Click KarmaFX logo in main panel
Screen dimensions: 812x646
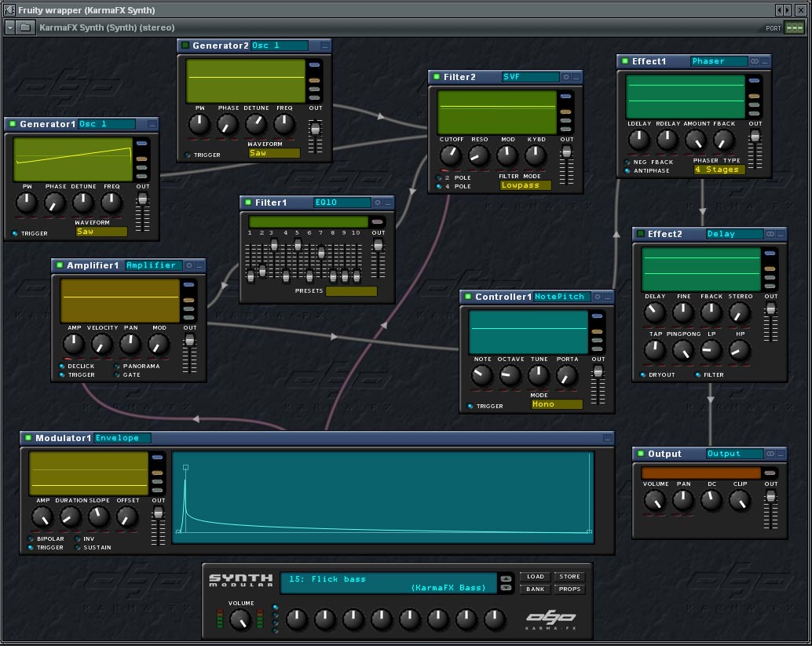[x=550, y=619]
